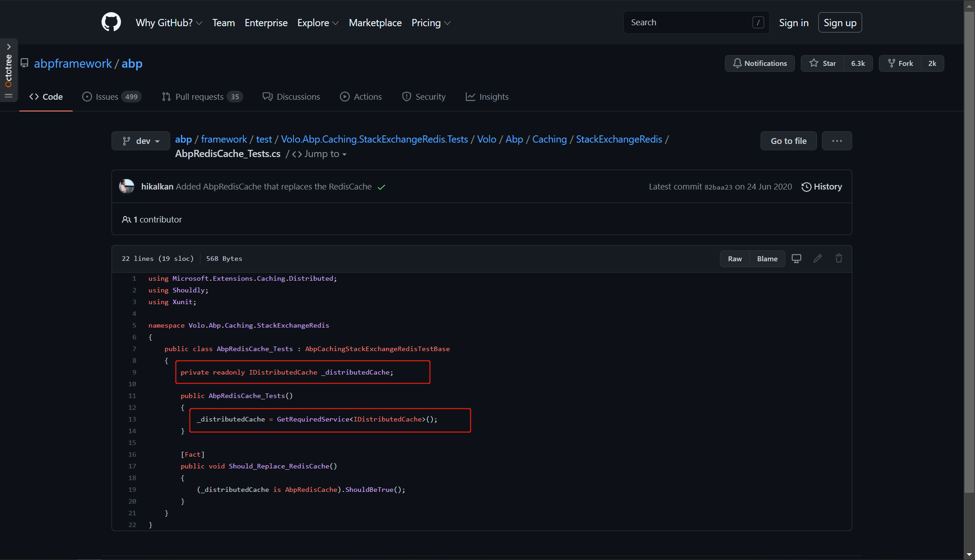
Task: Click hikalkan's avatar image
Action: 126,186
